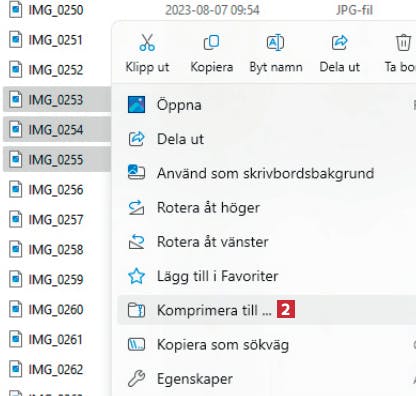Click the Kopiera copy icon
This screenshot has height=396, width=416.
tap(211, 42)
